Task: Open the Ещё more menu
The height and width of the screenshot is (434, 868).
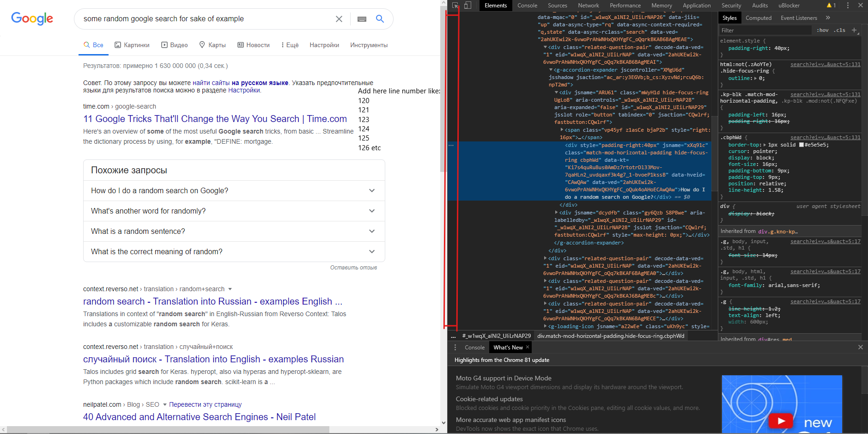Action: [x=290, y=45]
